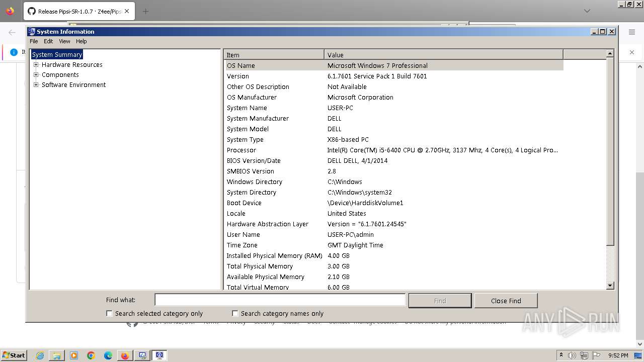Click the System Information title bar icon
The width and height of the screenshot is (644, 362).
click(32, 31)
